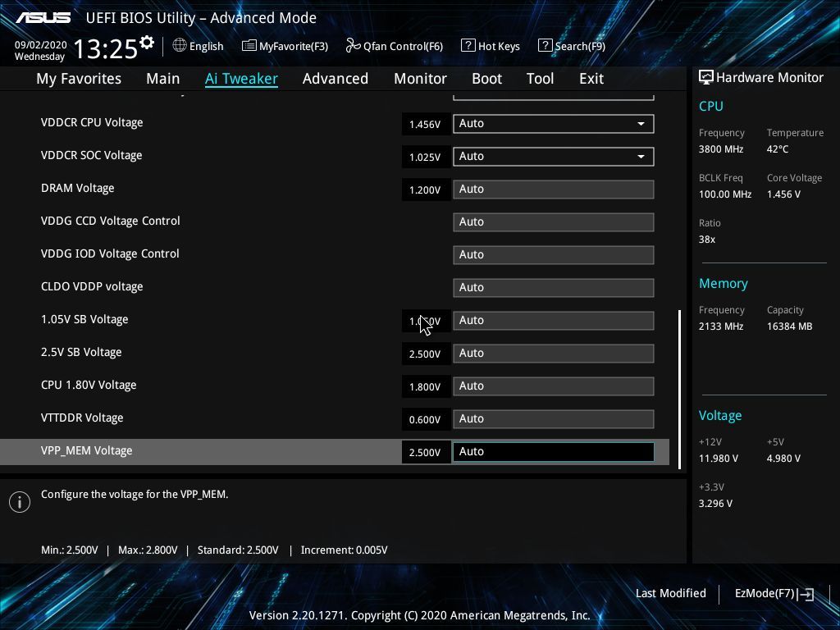
Task: Open Search(F9)
Action: coord(572,46)
